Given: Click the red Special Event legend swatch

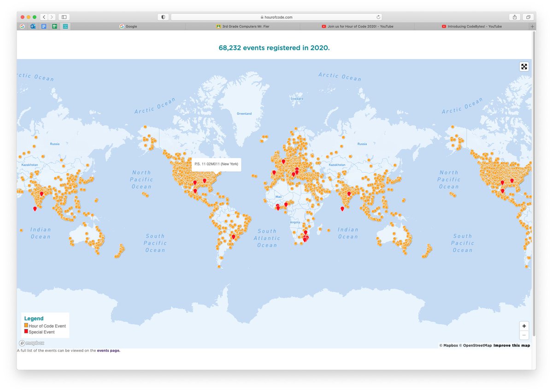Looking at the screenshot, I should 26,331.
